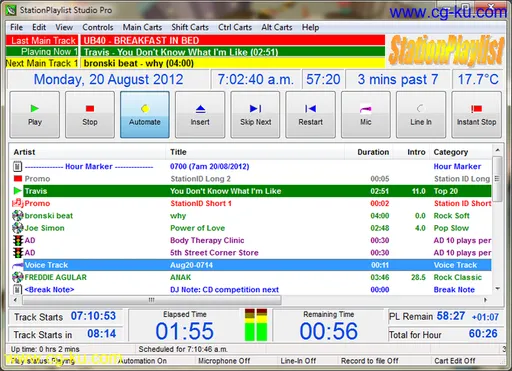Toggle the Automate button
The height and width of the screenshot is (371, 512).
145,114
